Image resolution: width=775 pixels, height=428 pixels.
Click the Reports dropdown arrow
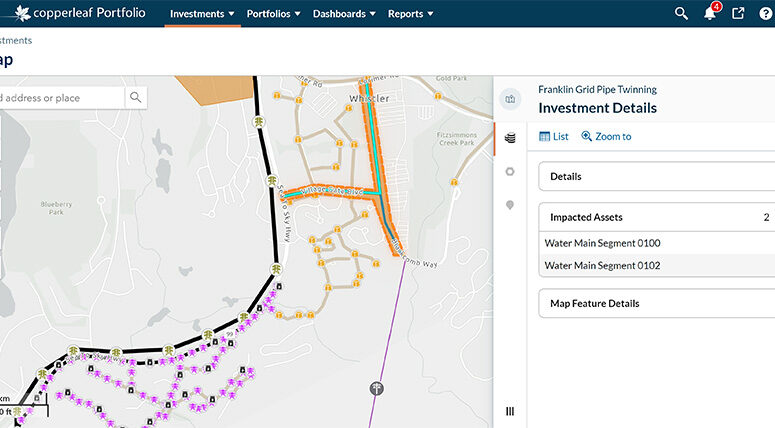(430, 14)
